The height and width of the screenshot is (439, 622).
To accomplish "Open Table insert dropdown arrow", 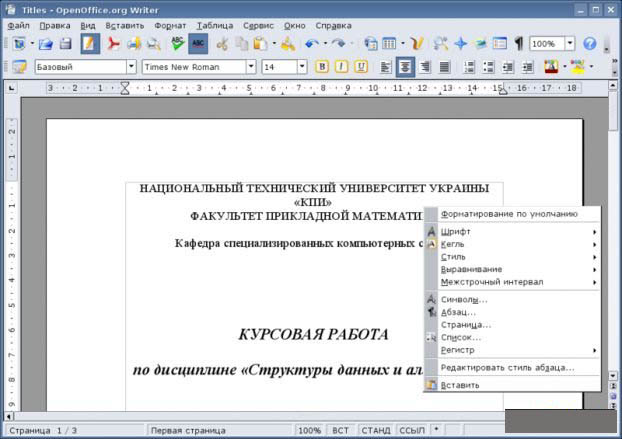I will (403, 44).
